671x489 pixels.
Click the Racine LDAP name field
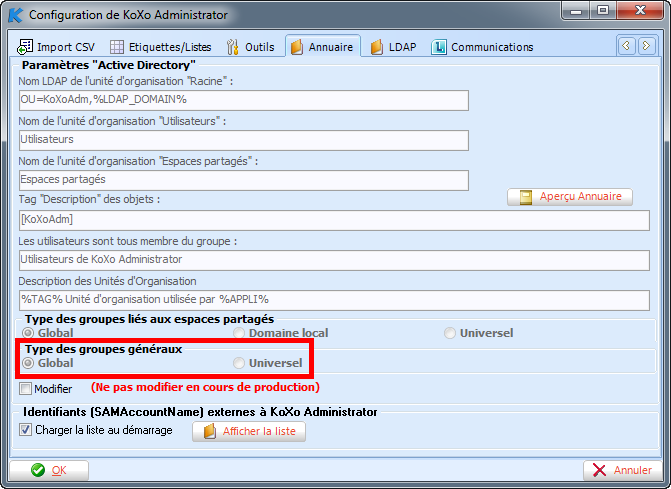coord(244,100)
